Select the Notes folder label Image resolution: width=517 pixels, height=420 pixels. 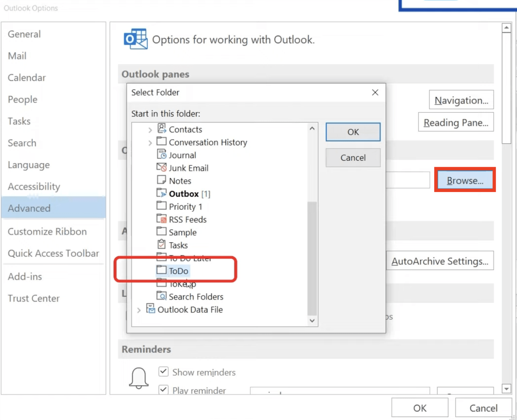coord(180,181)
